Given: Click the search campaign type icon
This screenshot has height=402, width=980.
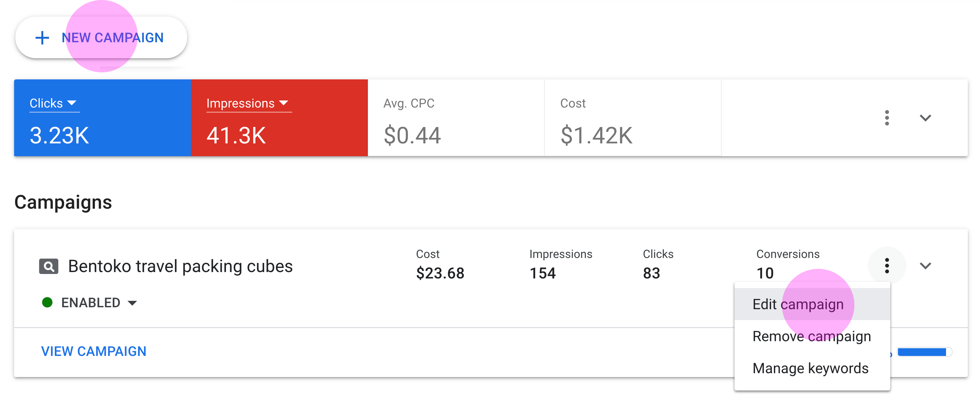Looking at the screenshot, I should [x=49, y=266].
